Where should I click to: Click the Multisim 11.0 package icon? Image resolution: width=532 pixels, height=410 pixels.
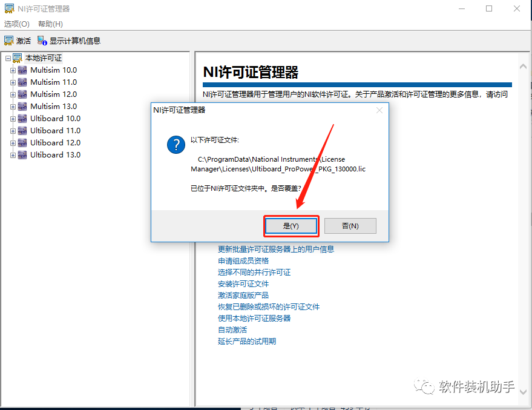(x=22, y=82)
